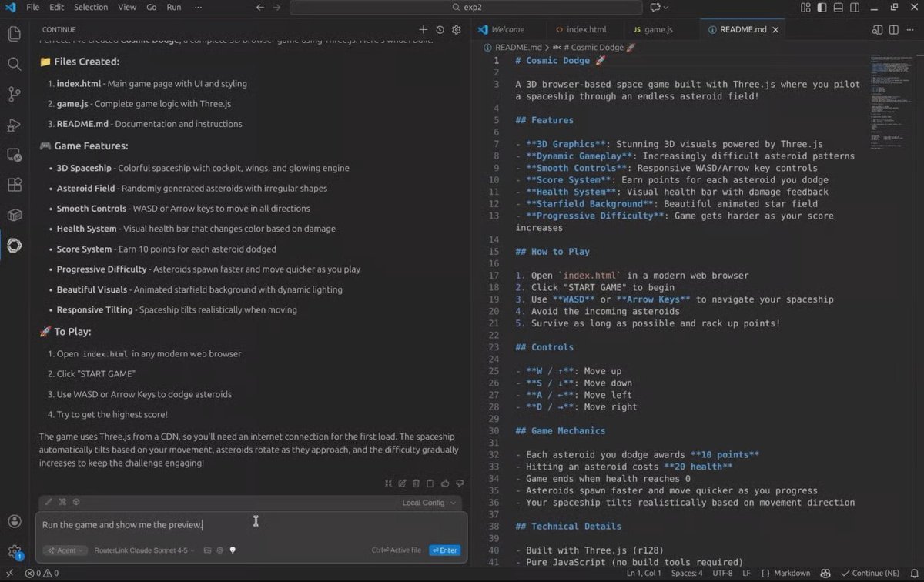924x582 pixels.
Task: Delete the response with trash icon
Action: tap(417, 483)
